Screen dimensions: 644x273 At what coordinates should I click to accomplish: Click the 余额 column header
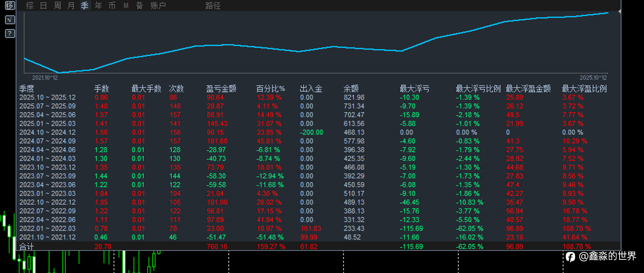(x=351, y=89)
